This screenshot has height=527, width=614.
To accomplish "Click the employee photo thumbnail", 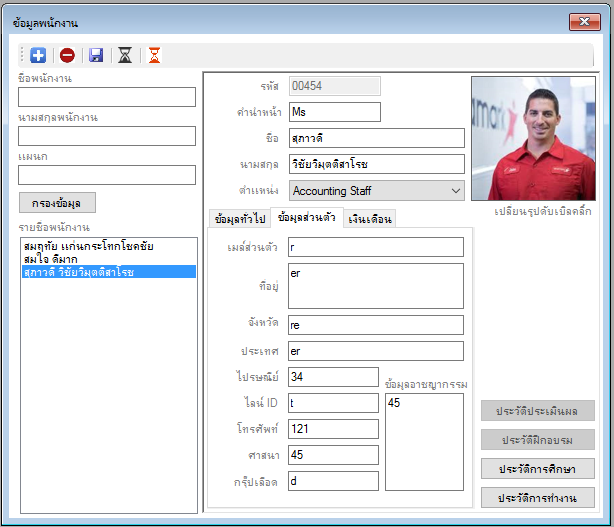I will [533, 139].
